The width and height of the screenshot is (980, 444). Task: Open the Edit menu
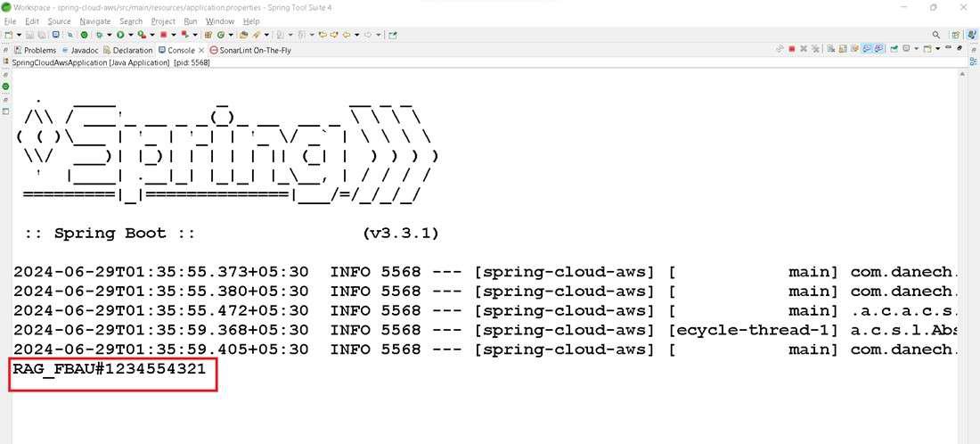click(32, 21)
